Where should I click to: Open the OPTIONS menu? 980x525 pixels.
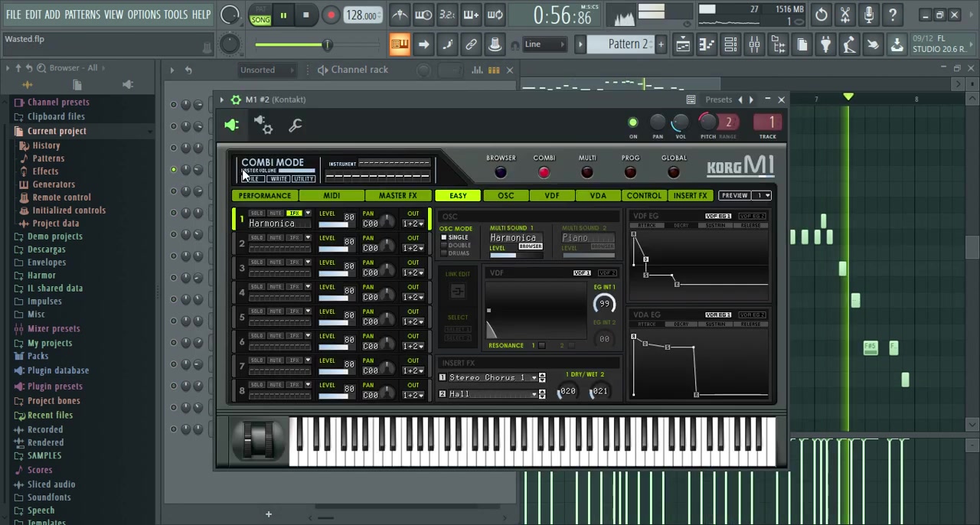(144, 15)
